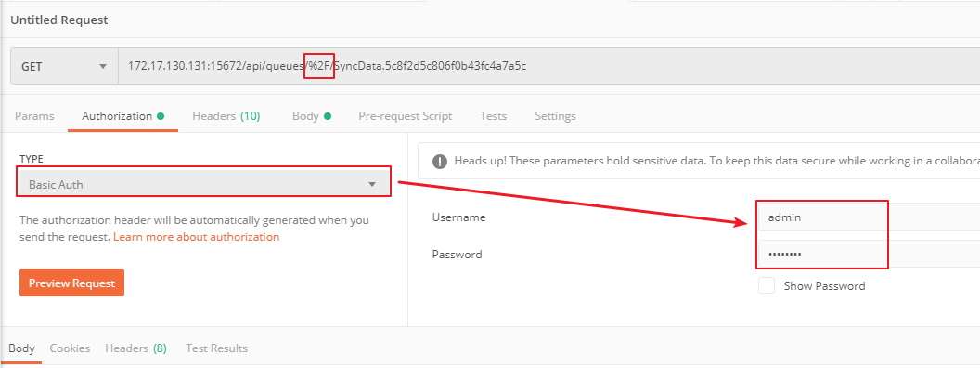980x368 pixels.
Task: Expand the Basic Auth type dropdown
Action: (x=204, y=184)
